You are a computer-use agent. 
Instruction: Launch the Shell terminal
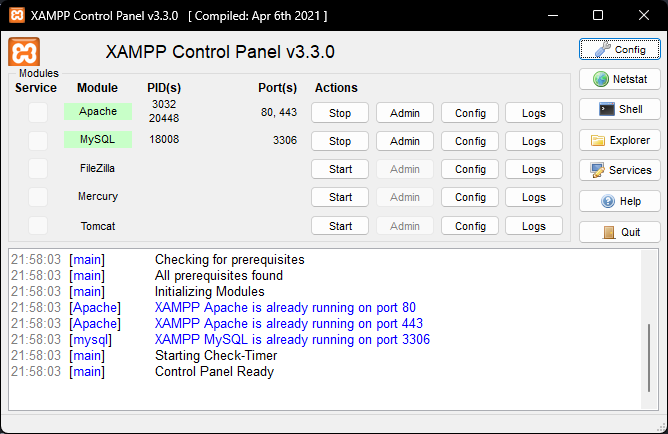tap(619, 109)
